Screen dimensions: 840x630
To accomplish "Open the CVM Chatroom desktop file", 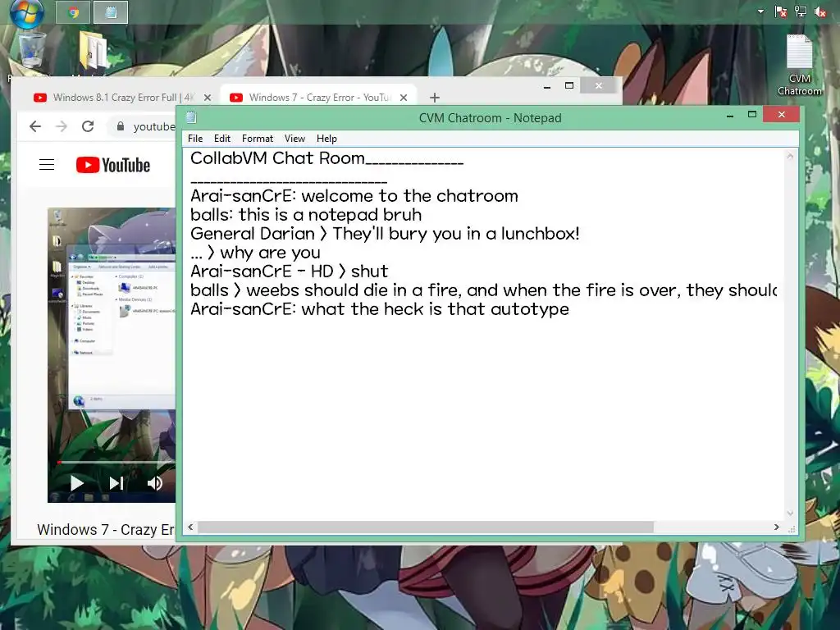I will click(x=799, y=64).
